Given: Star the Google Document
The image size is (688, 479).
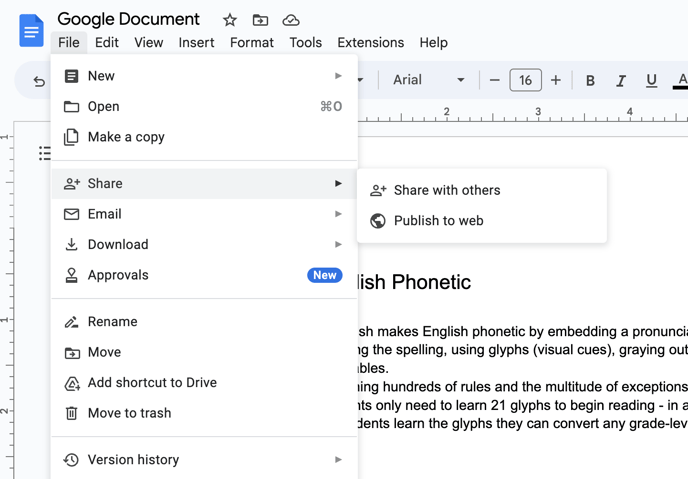Looking at the screenshot, I should tap(229, 20).
